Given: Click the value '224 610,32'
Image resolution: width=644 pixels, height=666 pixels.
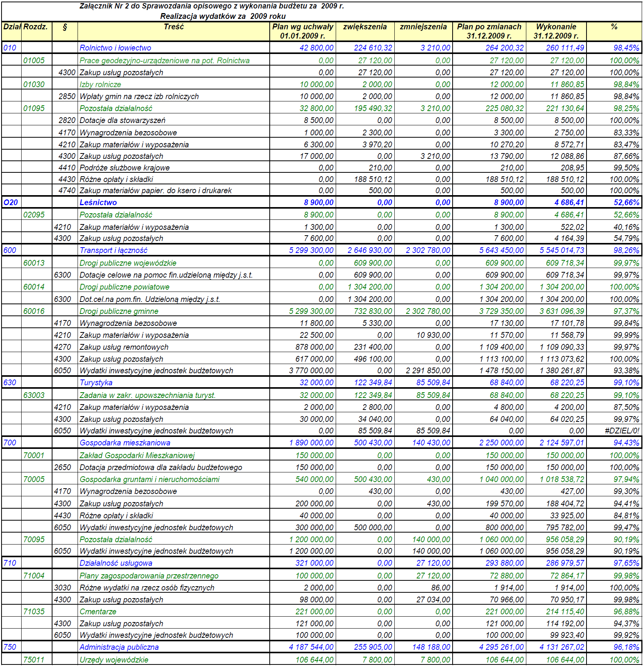Looking at the screenshot, I should (x=373, y=48).
